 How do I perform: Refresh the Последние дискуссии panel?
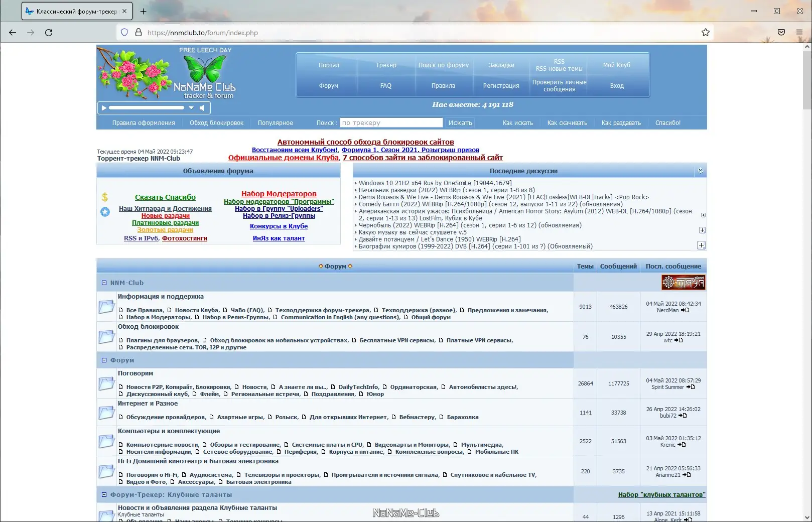click(x=701, y=171)
